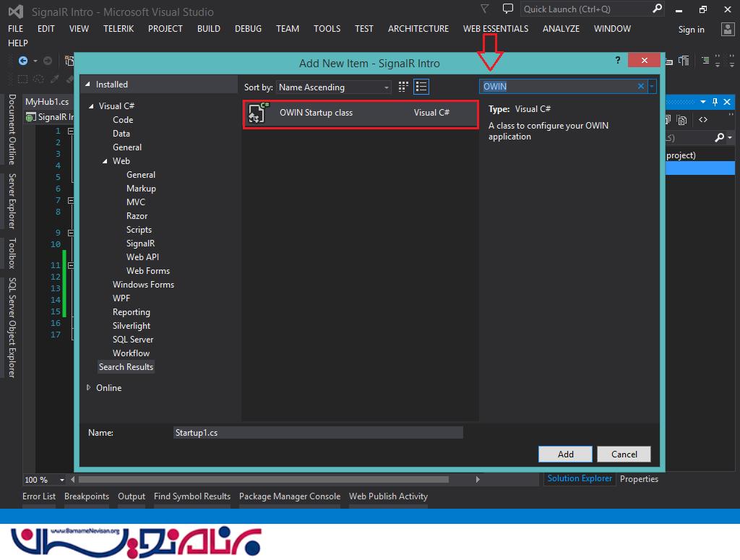This screenshot has width=740, height=560.
Task: Clear the OWIN search text
Action: 640,87
